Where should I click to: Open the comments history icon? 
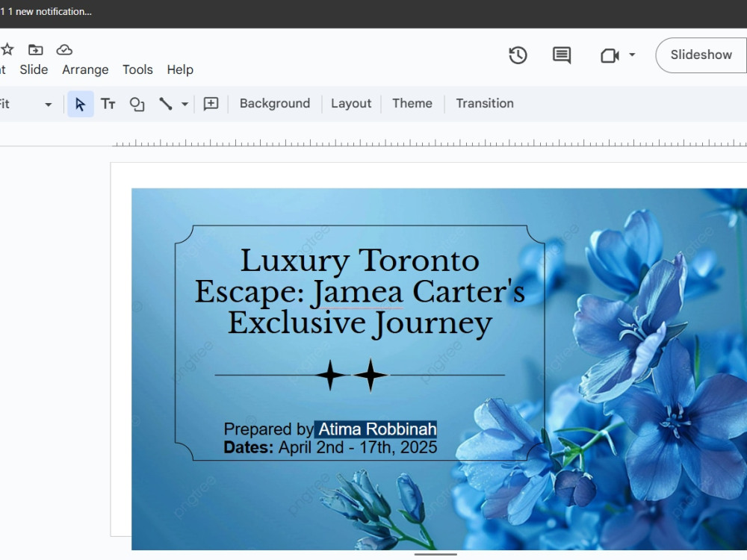(x=562, y=55)
